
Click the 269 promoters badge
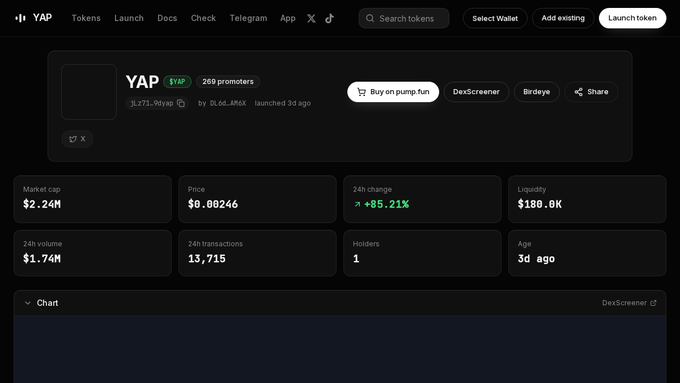[228, 82]
